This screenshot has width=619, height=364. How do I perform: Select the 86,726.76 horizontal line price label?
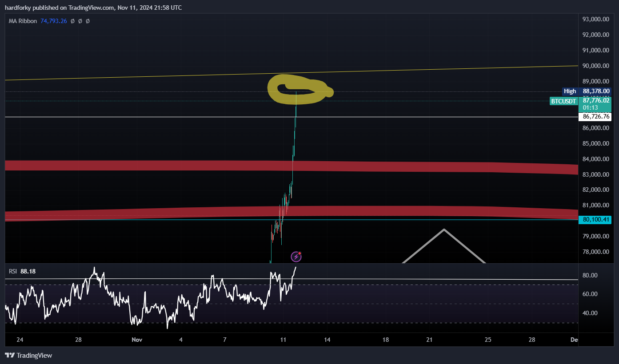595,117
